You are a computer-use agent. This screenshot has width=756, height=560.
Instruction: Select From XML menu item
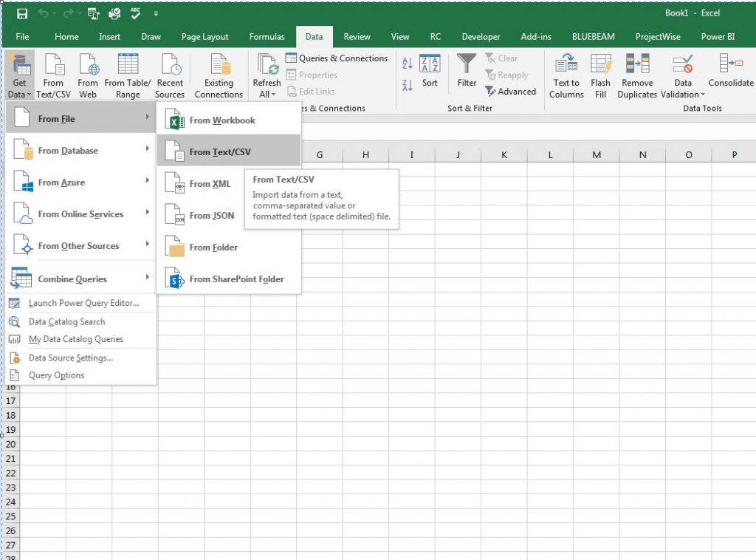coord(201,184)
